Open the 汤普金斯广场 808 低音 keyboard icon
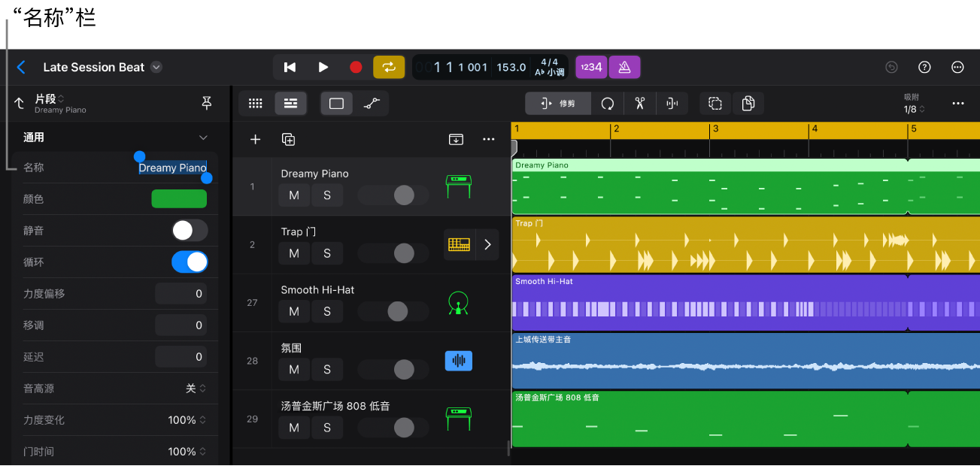This screenshot has height=466, width=980. click(458, 419)
